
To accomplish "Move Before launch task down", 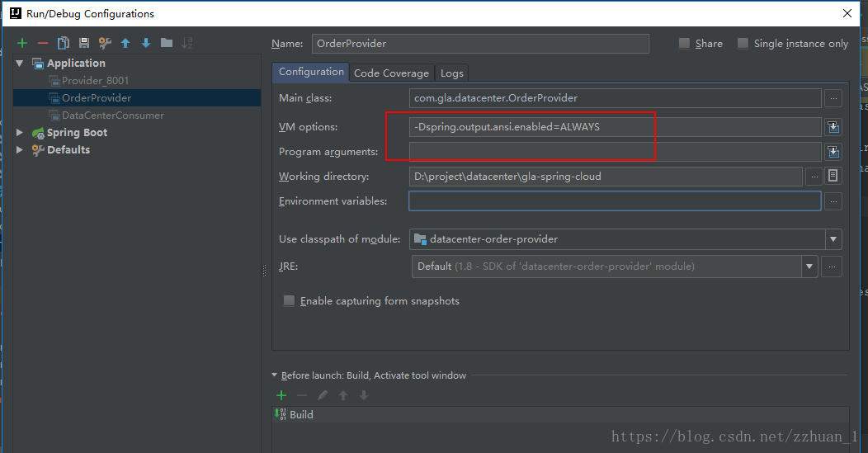I will coord(364,395).
